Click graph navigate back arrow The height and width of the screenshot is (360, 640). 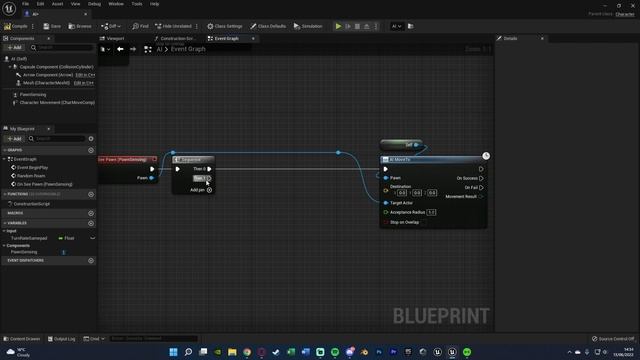point(120,49)
